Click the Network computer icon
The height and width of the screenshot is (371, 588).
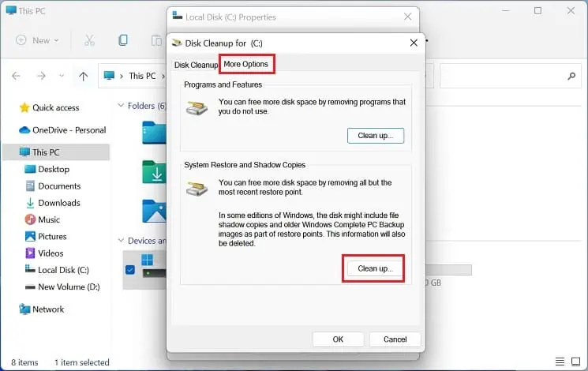click(x=24, y=309)
